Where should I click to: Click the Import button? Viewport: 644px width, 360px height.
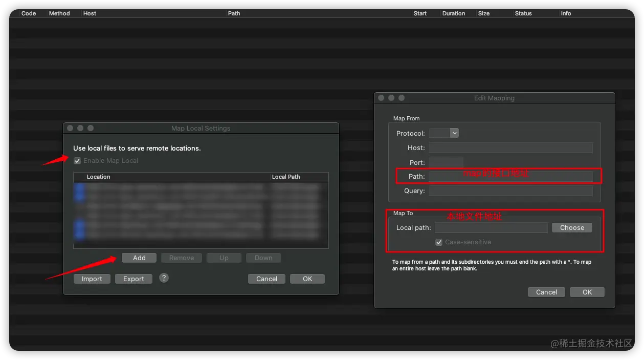point(92,279)
